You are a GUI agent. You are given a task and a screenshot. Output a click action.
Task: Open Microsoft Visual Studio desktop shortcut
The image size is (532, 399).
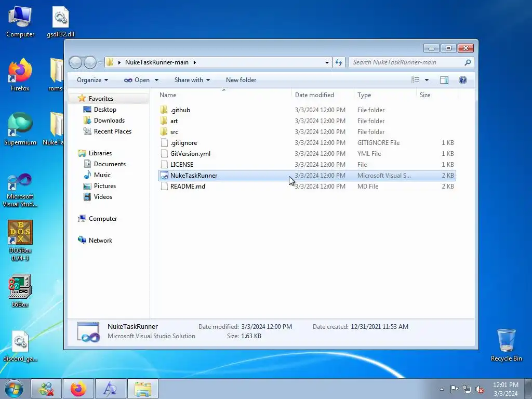pos(20,190)
